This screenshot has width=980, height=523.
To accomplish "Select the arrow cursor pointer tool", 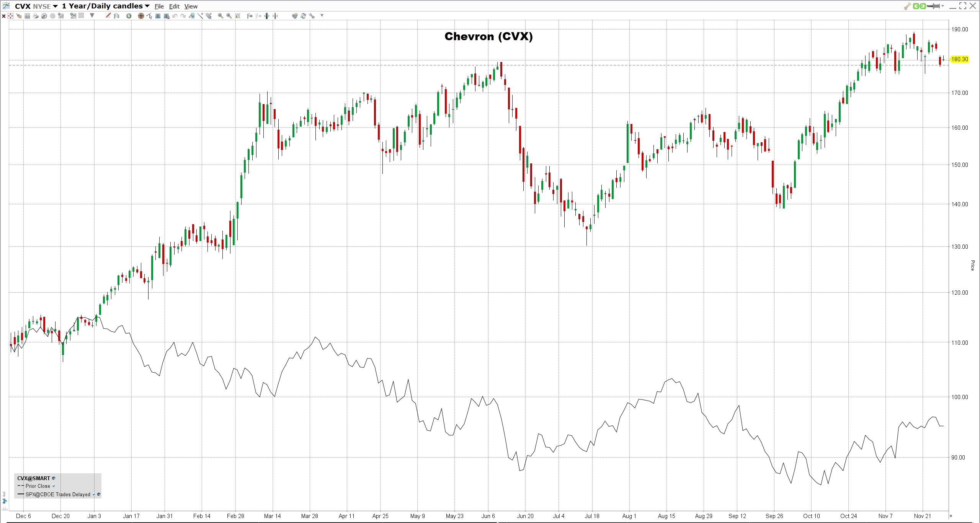I will tap(149, 16).
